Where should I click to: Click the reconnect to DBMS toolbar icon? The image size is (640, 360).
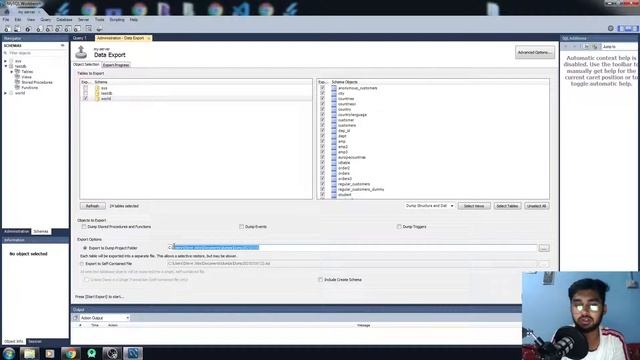click(x=99, y=29)
